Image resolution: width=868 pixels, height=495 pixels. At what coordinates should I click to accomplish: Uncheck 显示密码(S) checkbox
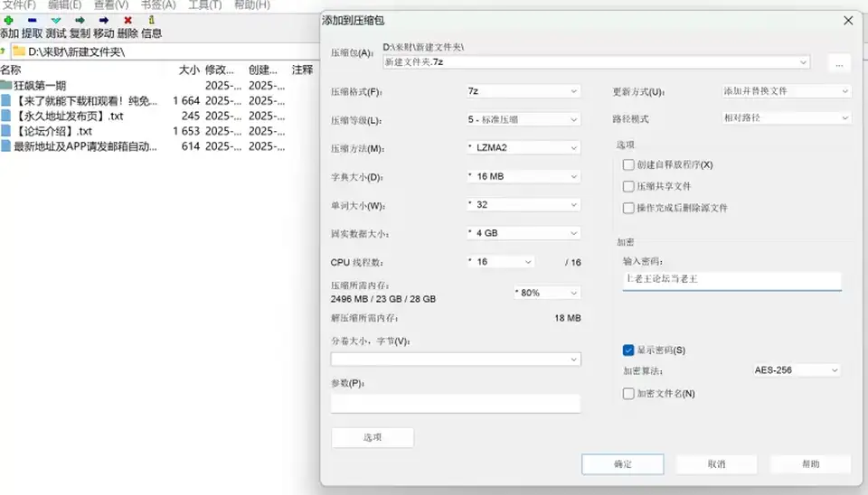[x=628, y=350]
